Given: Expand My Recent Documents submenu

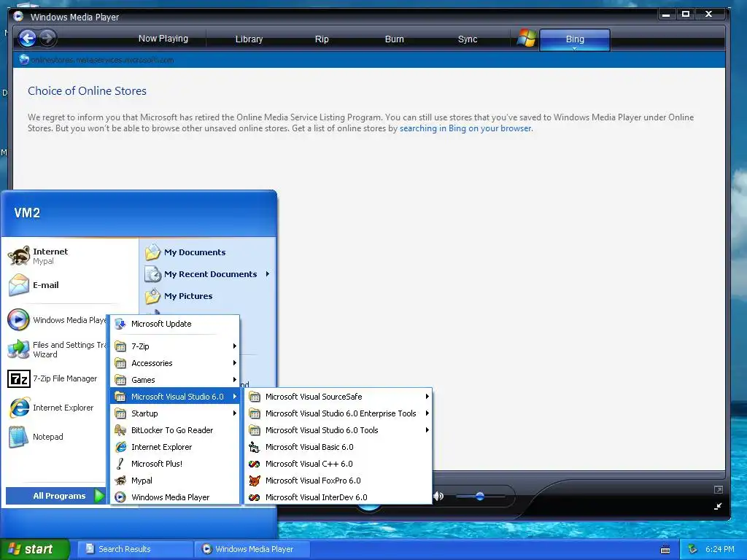Looking at the screenshot, I should 208,274.
